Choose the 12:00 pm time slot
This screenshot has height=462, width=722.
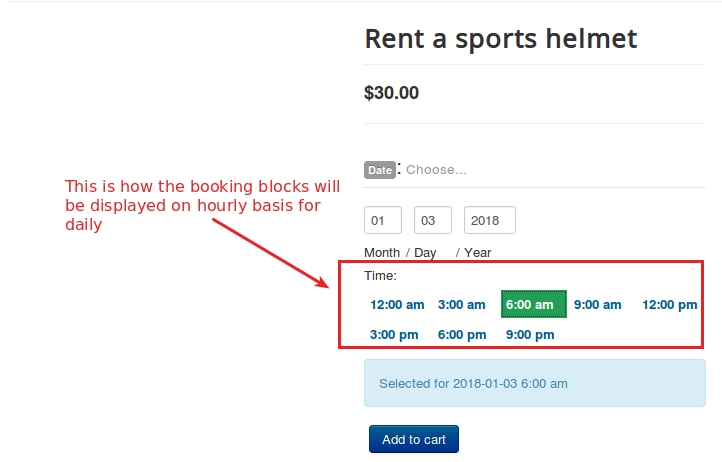669,305
